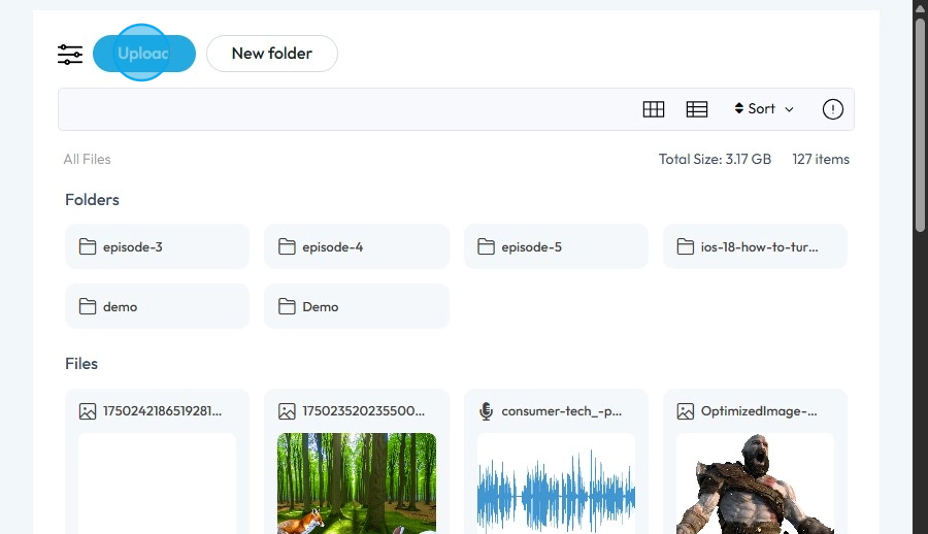Image resolution: width=928 pixels, height=534 pixels.
Task: Open the episode-5 folder
Action: (x=556, y=247)
